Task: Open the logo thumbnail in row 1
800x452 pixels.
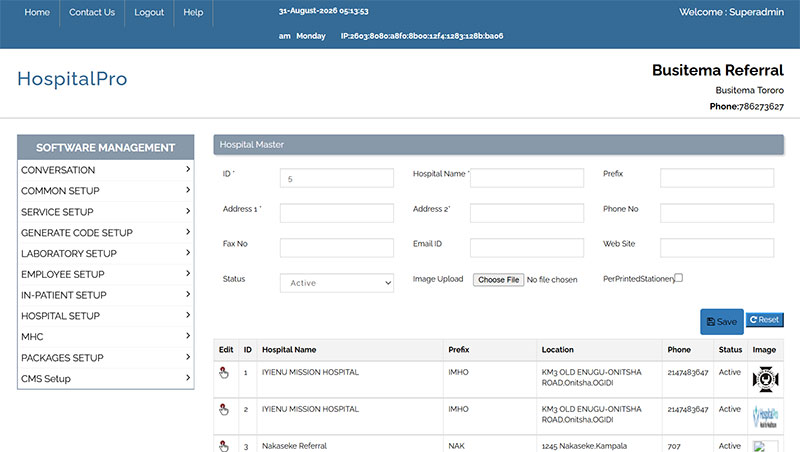Action: pyautogui.click(x=765, y=379)
